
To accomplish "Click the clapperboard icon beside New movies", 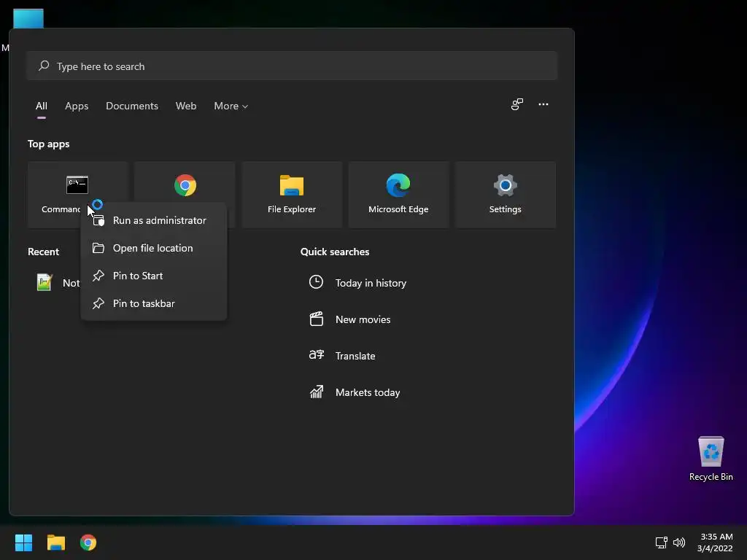I will point(317,319).
